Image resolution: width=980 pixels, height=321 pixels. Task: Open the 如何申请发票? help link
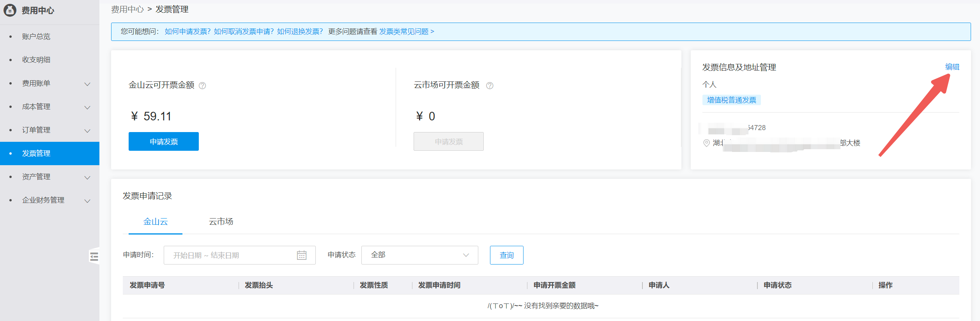click(x=188, y=32)
